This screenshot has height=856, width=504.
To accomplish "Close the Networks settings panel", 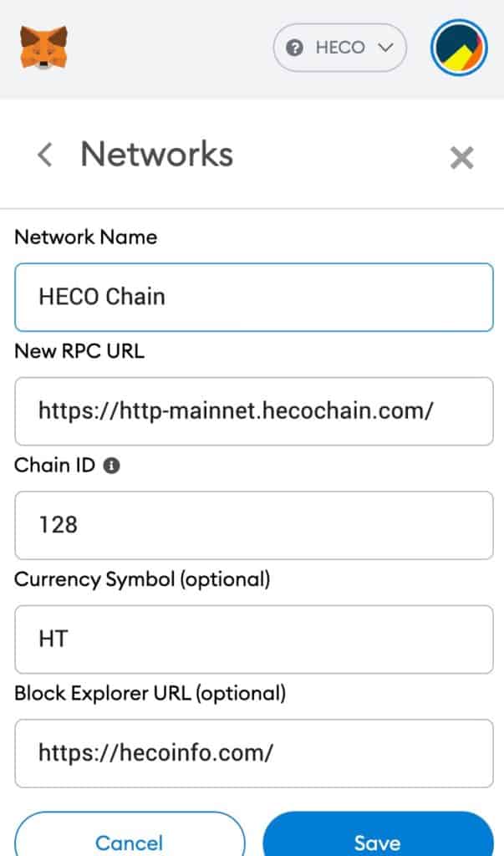I will (461, 158).
